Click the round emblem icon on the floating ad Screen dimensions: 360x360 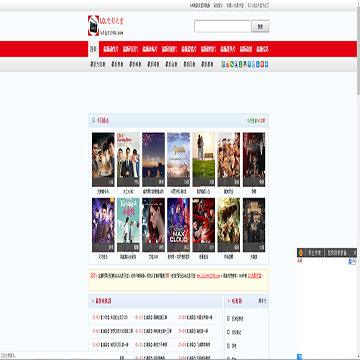coord(301,252)
